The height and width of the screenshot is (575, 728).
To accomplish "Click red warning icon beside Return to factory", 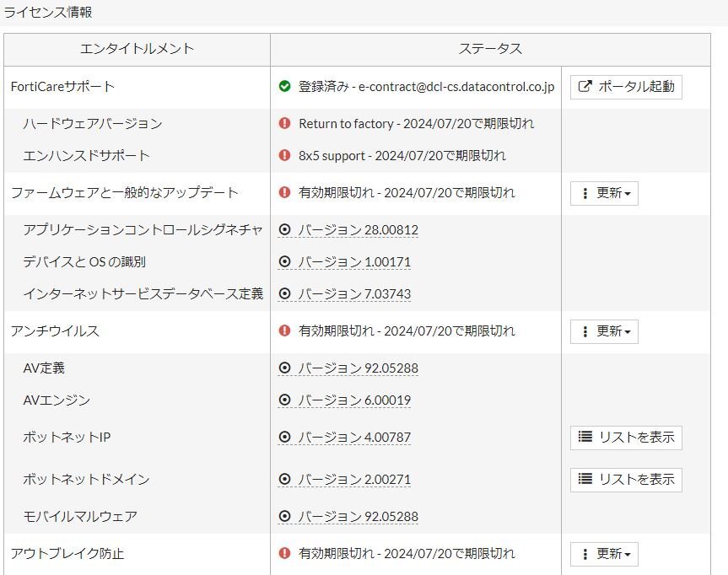I will click(x=284, y=124).
